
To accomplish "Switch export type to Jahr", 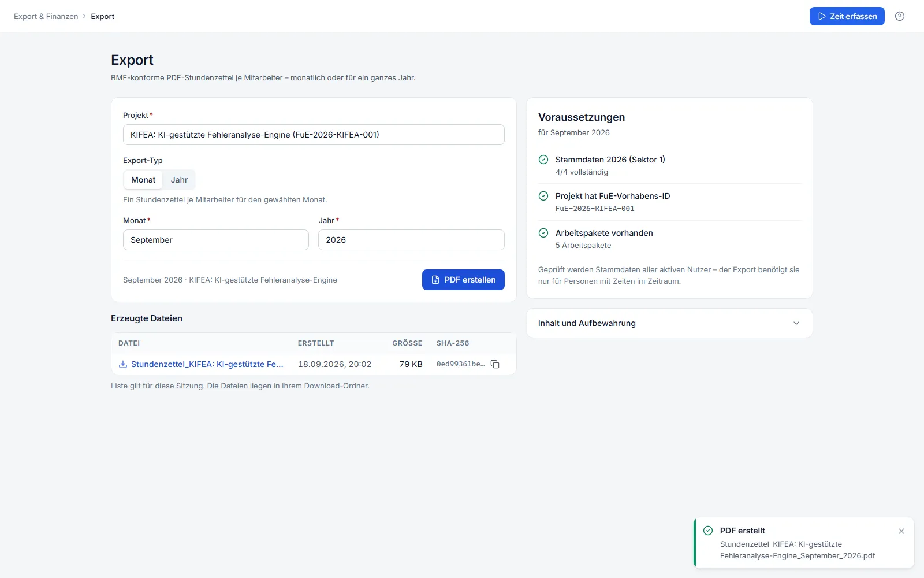I will (x=179, y=180).
